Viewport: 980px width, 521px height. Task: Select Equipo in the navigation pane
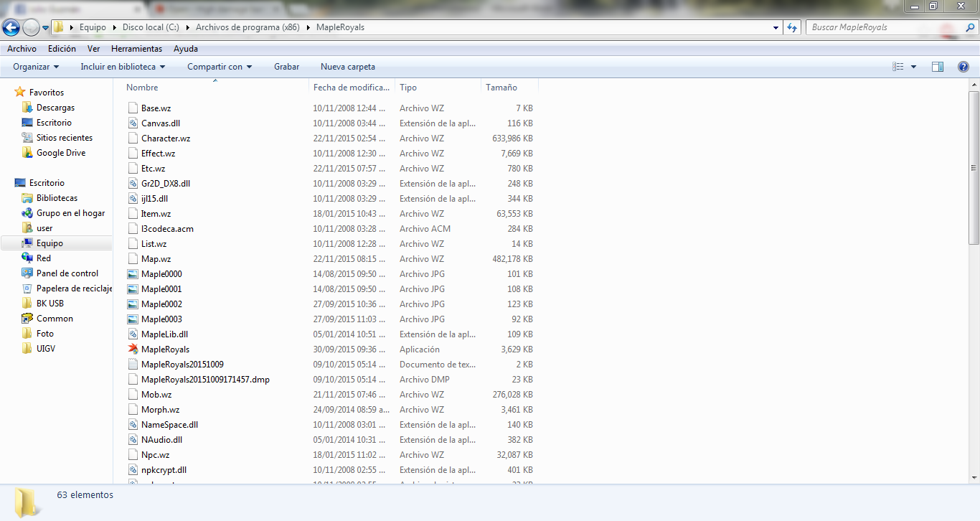tap(50, 243)
